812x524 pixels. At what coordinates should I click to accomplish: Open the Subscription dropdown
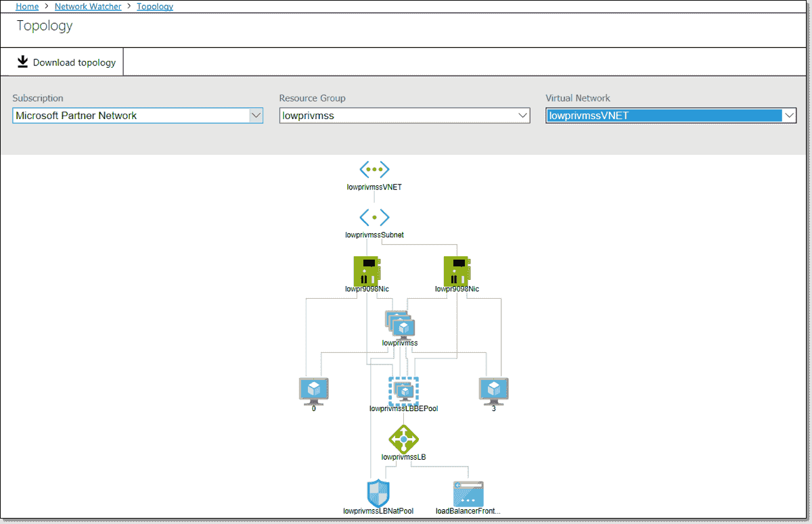[138, 116]
